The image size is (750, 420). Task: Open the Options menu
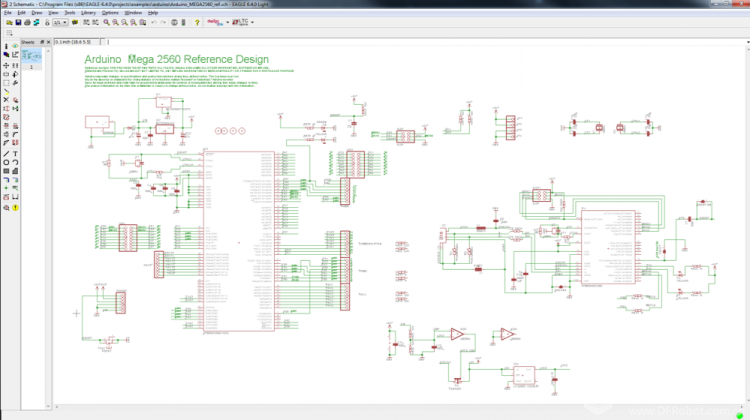tap(110, 13)
